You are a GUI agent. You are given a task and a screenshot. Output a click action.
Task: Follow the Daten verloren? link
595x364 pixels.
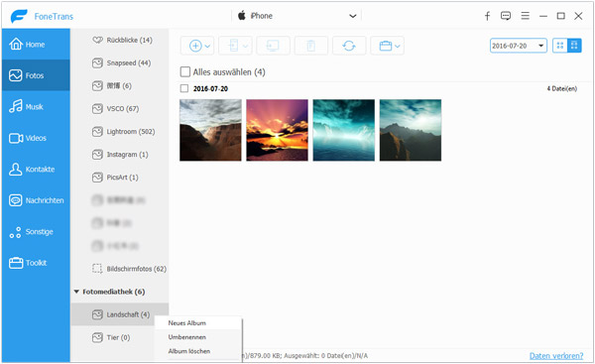tap(556, 356)
